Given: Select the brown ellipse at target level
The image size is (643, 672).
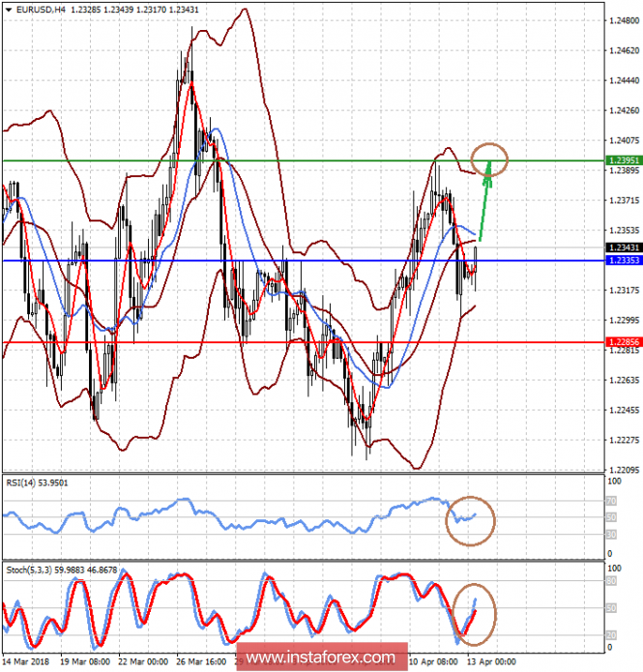Looking at the screenshot, I should [x=489, y=160].
